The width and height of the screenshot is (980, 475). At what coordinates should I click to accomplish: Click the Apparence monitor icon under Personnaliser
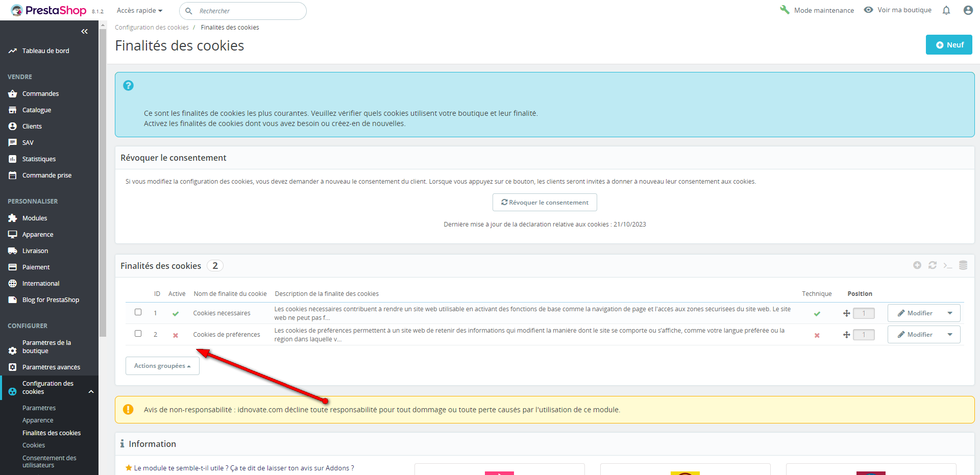tap(13, 235)
